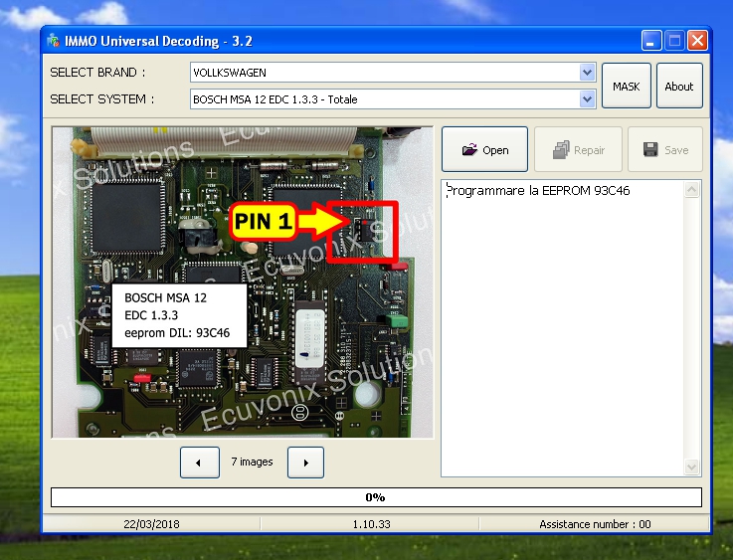Click the '7 images' label
Image resolution: width=733 pixels, height=560 pixels.
tap(252, 462)
